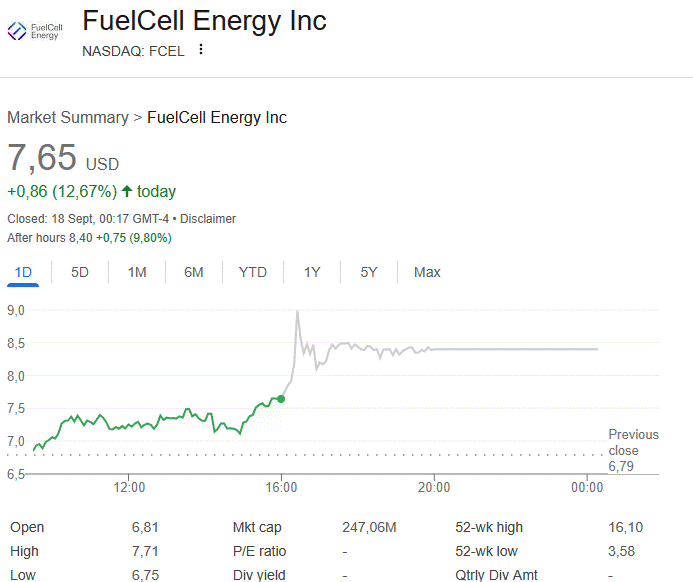Switch to the 5D chart tab

point(80,272)
